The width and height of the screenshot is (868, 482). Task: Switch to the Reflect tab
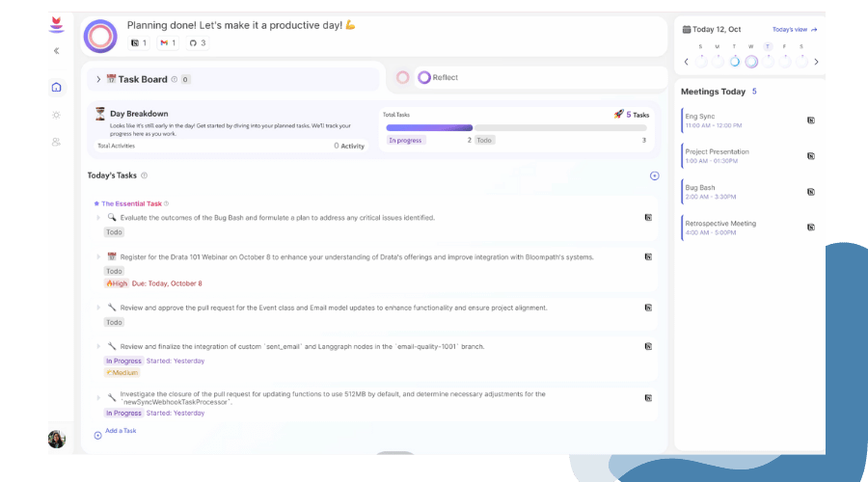pyautogui.click(x=437, y=78)
